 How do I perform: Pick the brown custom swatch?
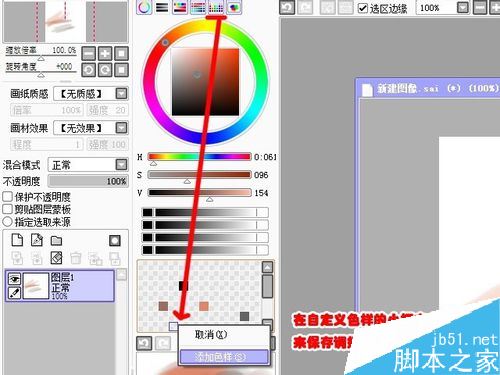(x=163, y=306)
